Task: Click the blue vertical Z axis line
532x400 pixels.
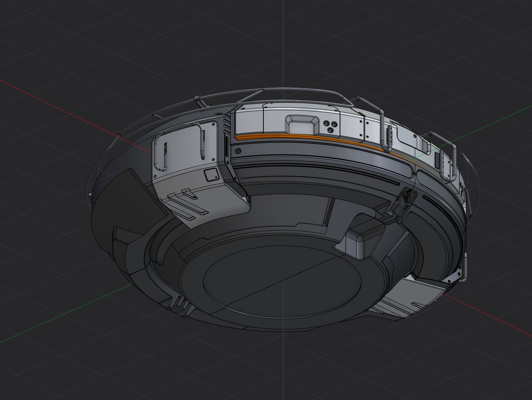Action: (x=283, y=37)
